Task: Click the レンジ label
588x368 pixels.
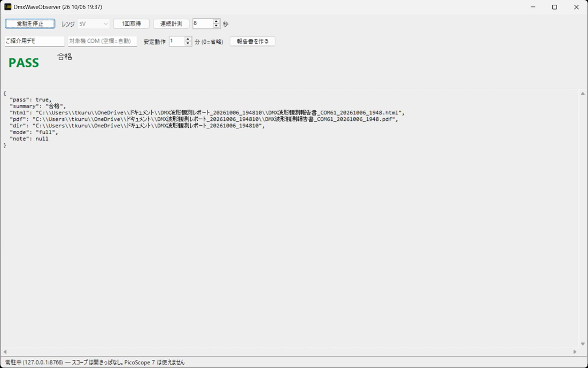Action: pos(68,24)
